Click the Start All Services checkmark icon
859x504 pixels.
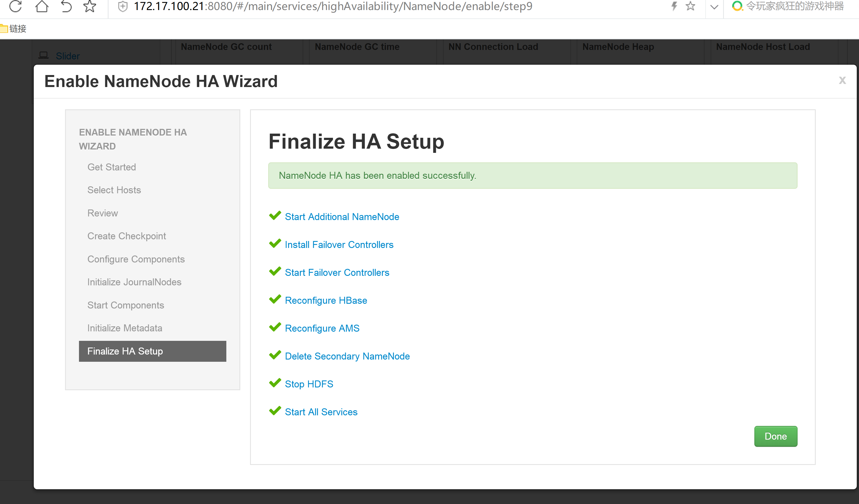(x=275, y=411)
